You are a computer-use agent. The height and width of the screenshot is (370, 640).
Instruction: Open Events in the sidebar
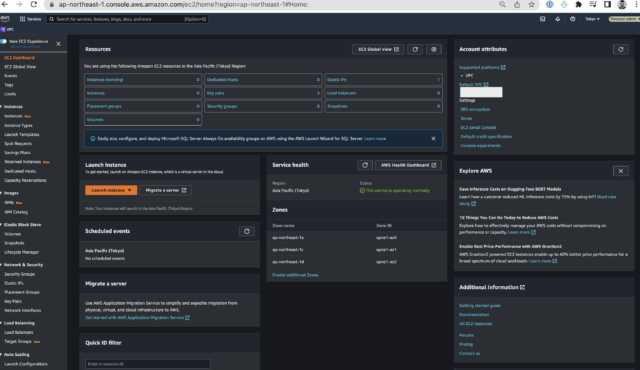coord(11,76)
